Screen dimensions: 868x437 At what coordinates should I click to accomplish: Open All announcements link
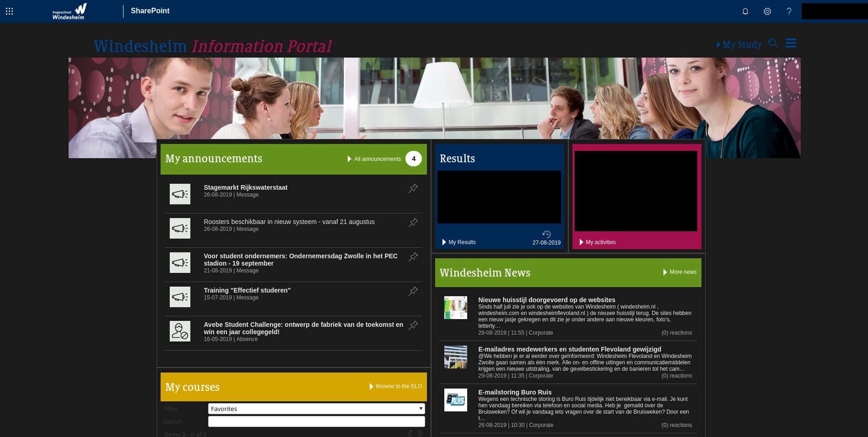tap(374, 159)
